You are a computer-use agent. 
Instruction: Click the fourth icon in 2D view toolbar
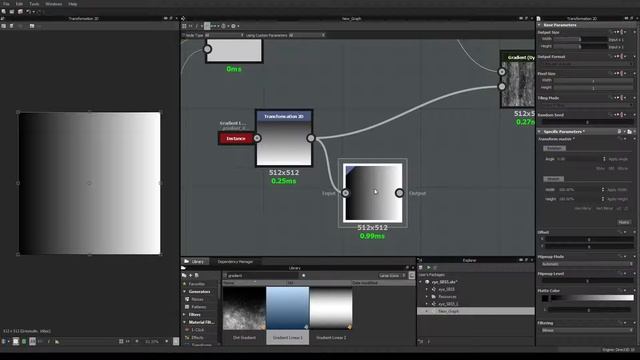coord(32,26)
